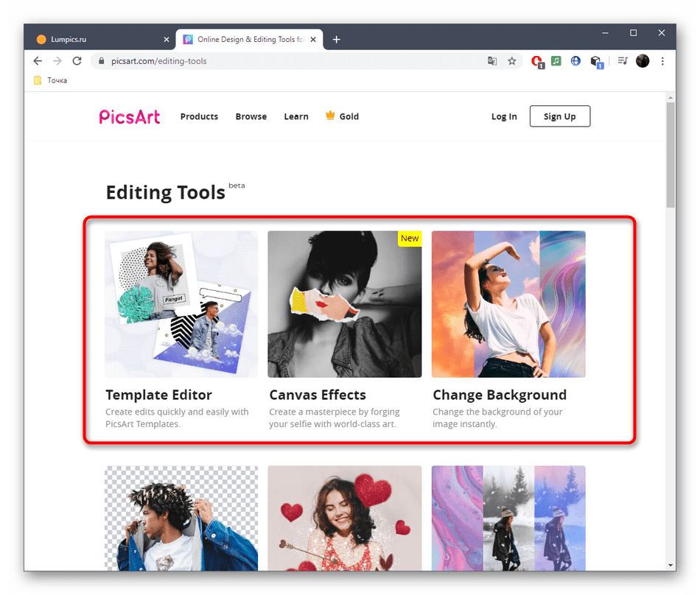Click the Gold crown icon
700x595 pixels.
[x=330, y=116]
